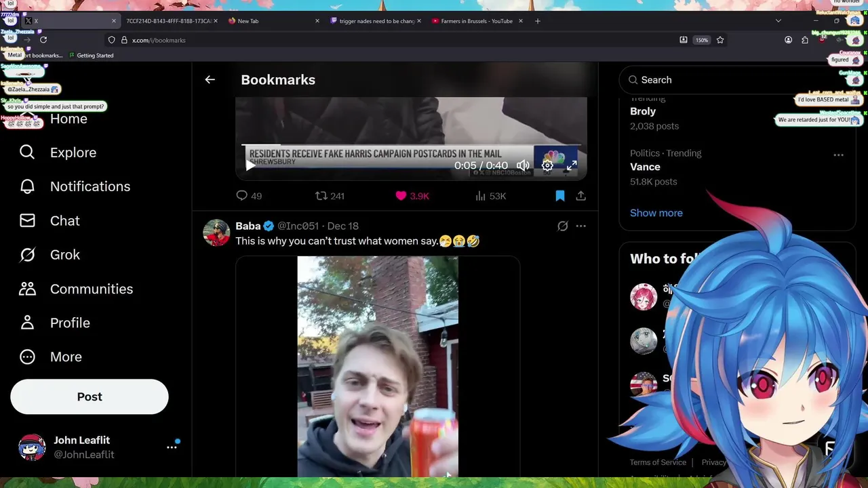This screenshot has height=488, width=868.
Task: Enter video fullscreen mode
Action: [x=572, y=165]
